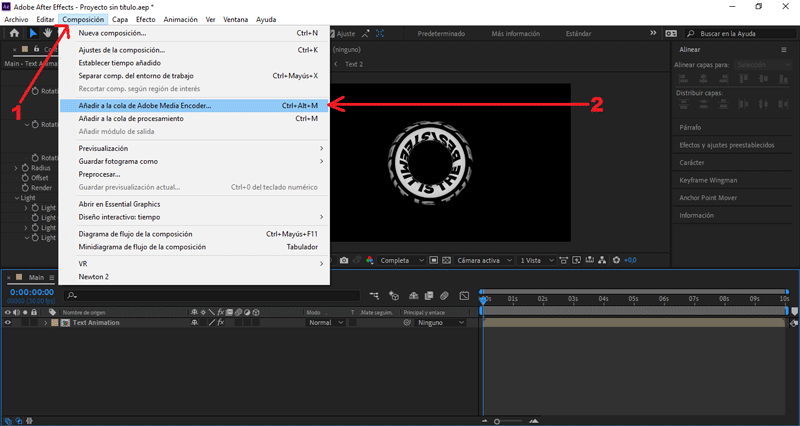Toggle the quality switch on Text Animation

212,322
